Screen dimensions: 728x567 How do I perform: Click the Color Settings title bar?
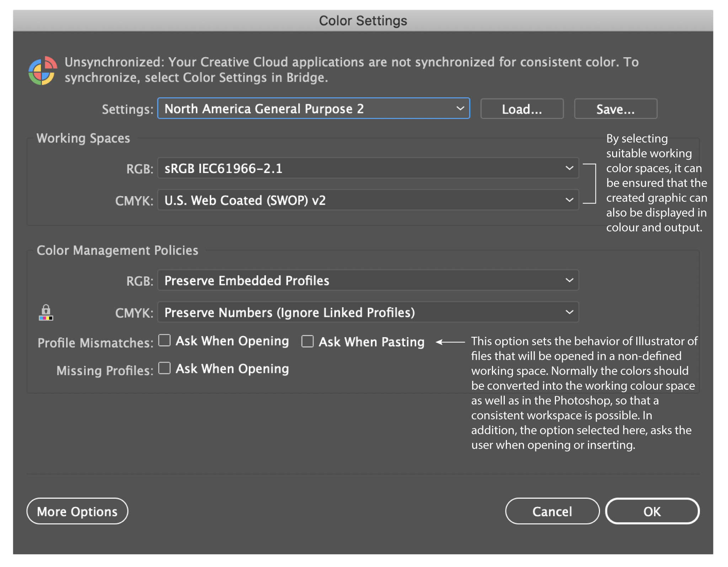click(x=363, y=21)
